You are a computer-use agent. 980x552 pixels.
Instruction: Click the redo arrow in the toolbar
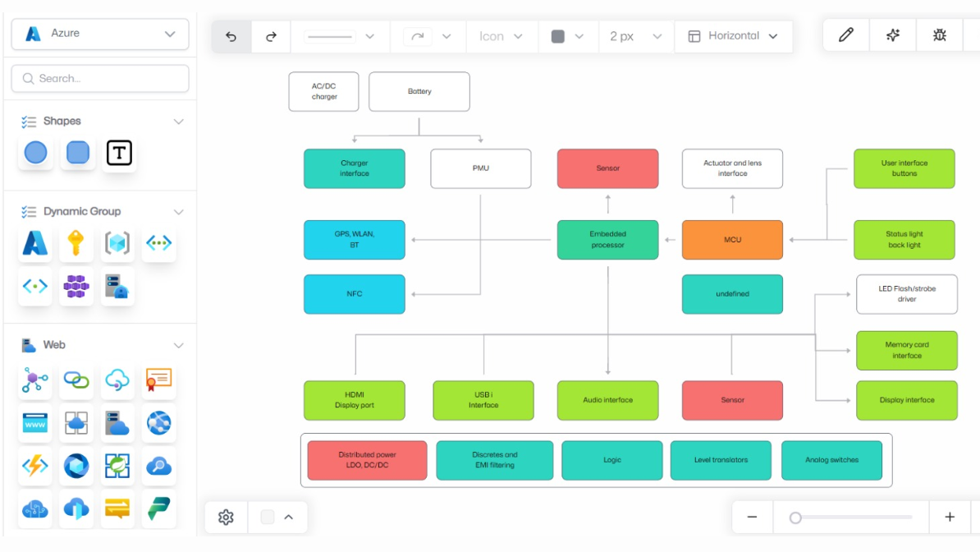[271, 36]
